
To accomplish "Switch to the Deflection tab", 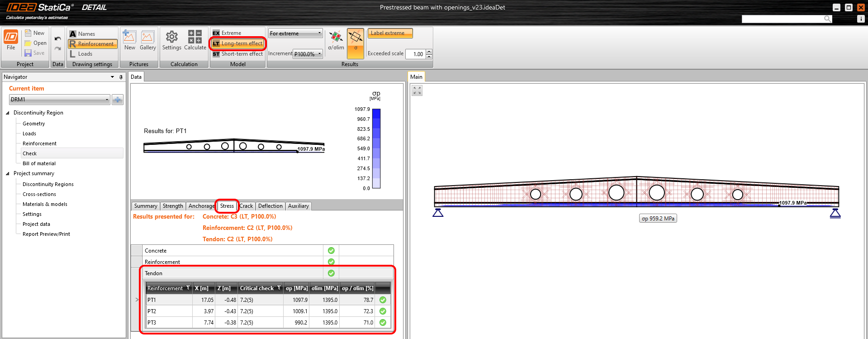I will click(270, 206).
